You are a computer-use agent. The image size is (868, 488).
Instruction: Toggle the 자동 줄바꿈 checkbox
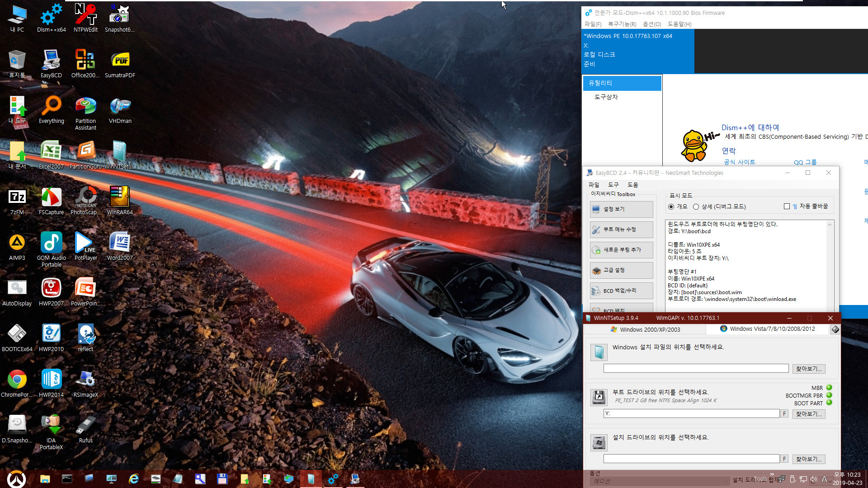[x=787, y=206]
